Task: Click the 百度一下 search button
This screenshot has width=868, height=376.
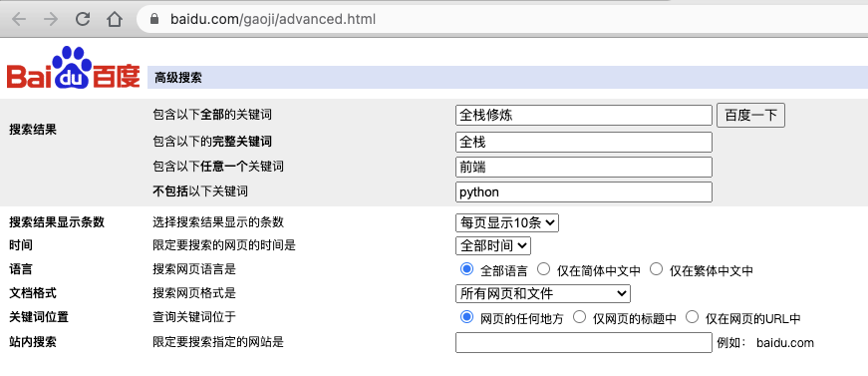Action: pyautogui.click(x=750, y=115)
